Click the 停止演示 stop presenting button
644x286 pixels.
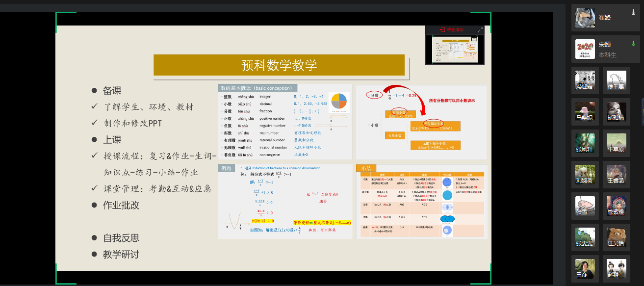(x=451, y=30)
